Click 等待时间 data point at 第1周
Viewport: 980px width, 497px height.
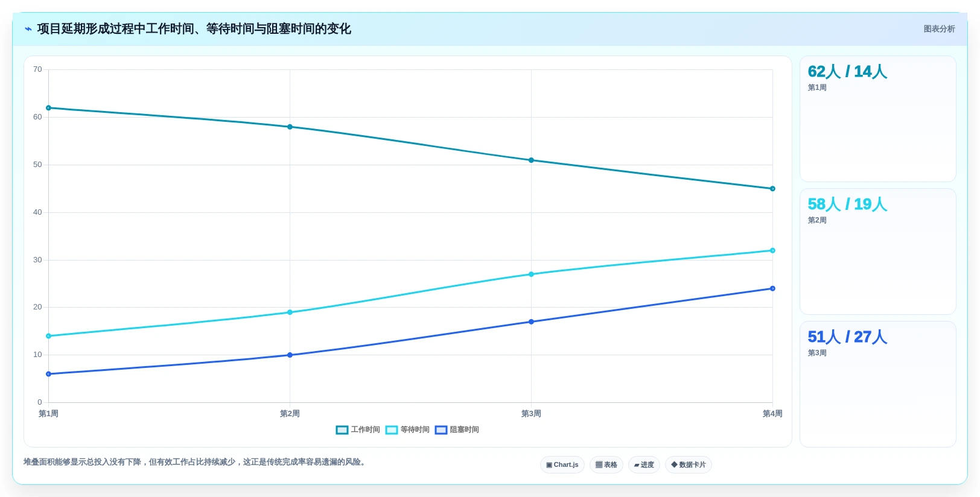pos(48,336)
